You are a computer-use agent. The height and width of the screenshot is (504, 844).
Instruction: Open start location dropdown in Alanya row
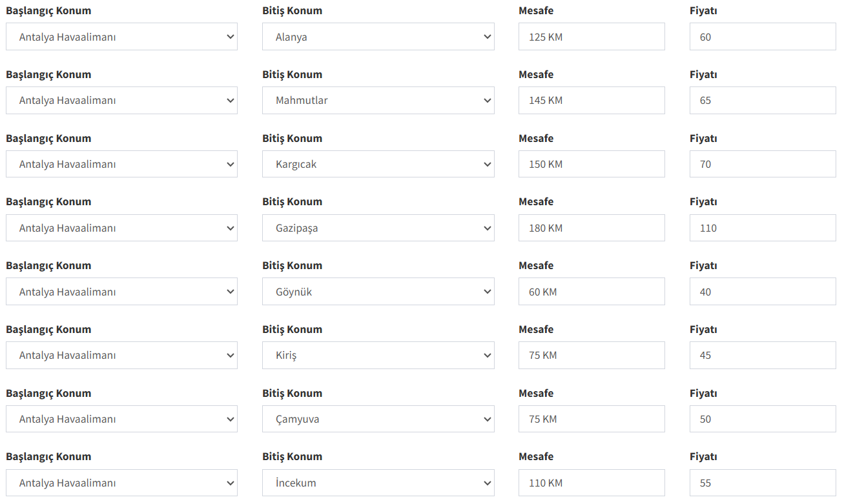click(x=121, y=37)
